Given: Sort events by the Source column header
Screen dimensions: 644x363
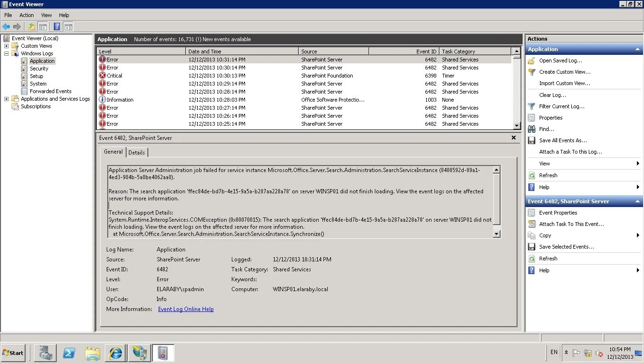Looking at the screenshot, I should click(334, 51).
